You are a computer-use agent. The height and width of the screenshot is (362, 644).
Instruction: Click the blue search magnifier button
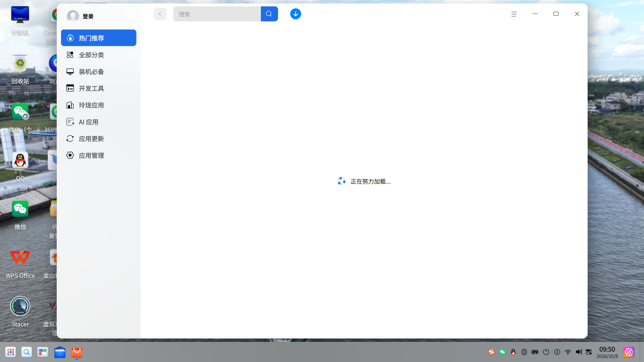coord(269,14)
